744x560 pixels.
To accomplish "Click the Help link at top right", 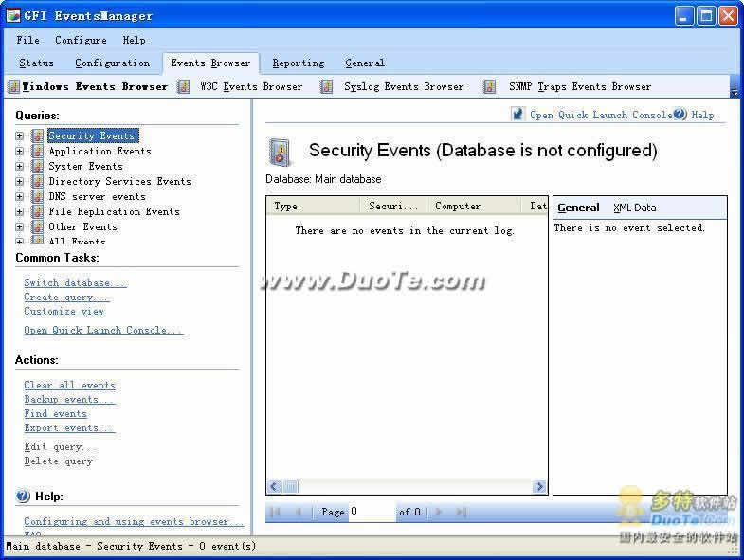I will pos(702,115).
